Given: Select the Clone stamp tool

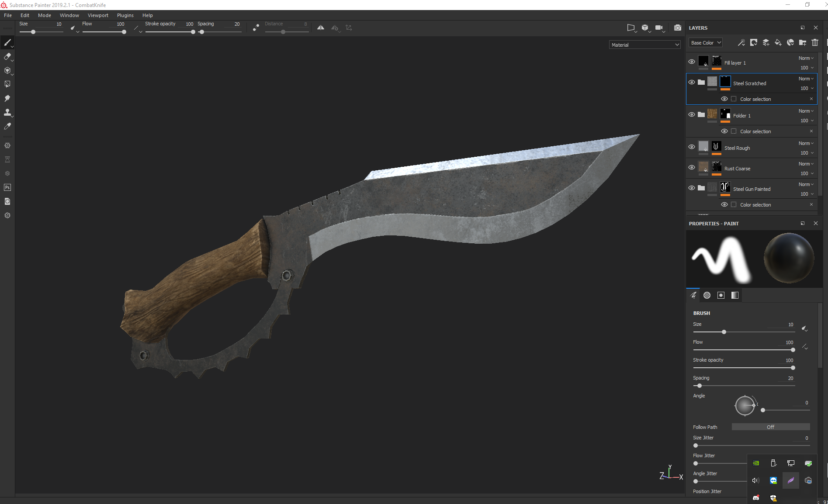Looking at the screenshot, I should point(7,112).
